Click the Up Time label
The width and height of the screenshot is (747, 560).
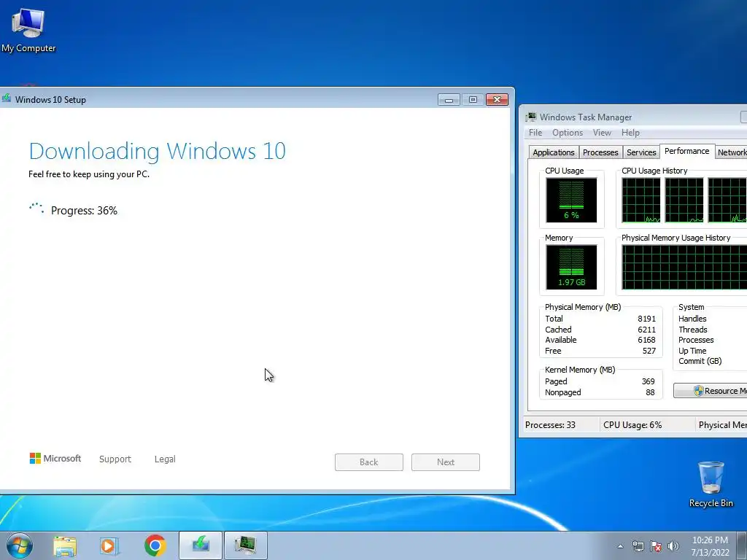(692, 351)
